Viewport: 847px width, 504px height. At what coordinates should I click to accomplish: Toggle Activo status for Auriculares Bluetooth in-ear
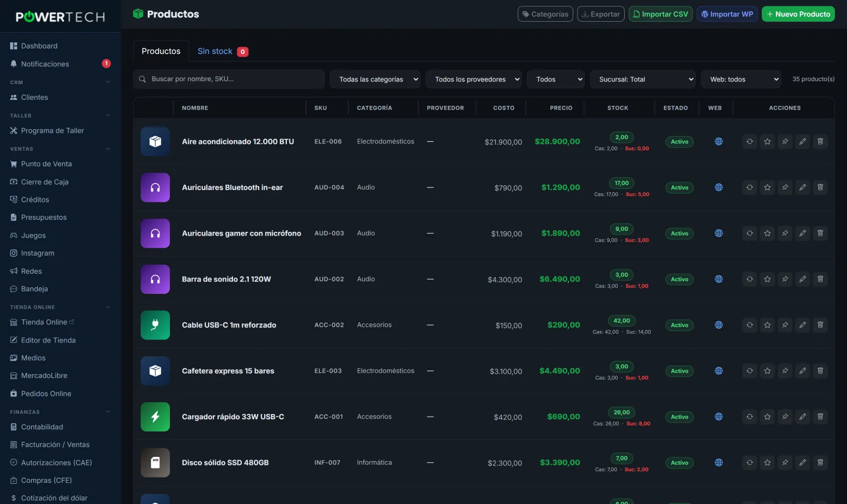coord(679,187)
